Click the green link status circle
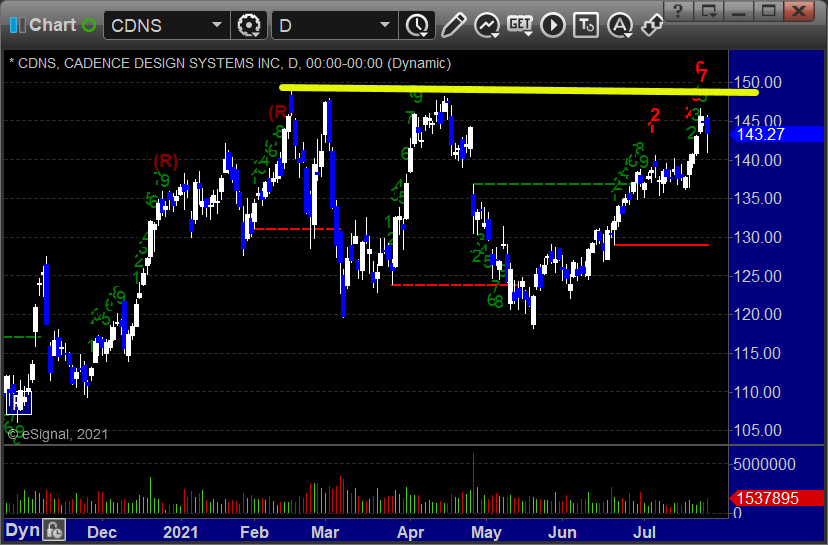Screen dimensions: 828x545 89,25
